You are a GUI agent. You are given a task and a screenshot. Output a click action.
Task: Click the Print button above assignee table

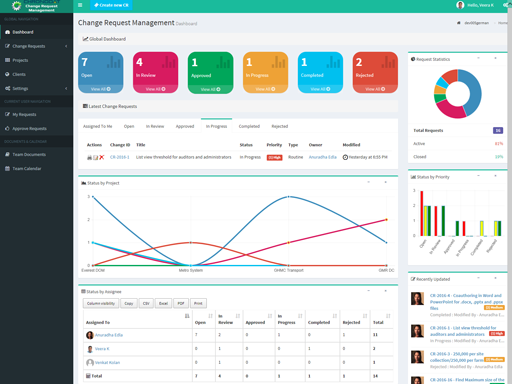198,303
